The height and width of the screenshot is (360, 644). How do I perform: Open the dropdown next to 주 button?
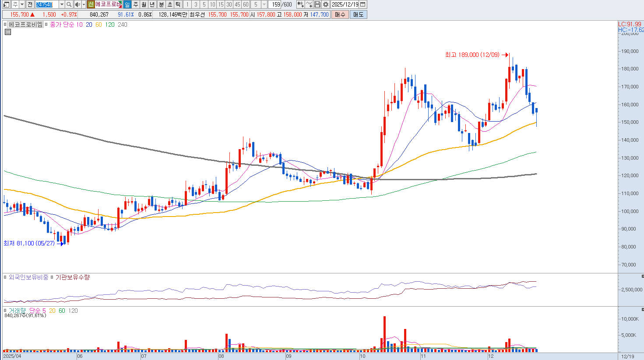click(x=22, y=4)
